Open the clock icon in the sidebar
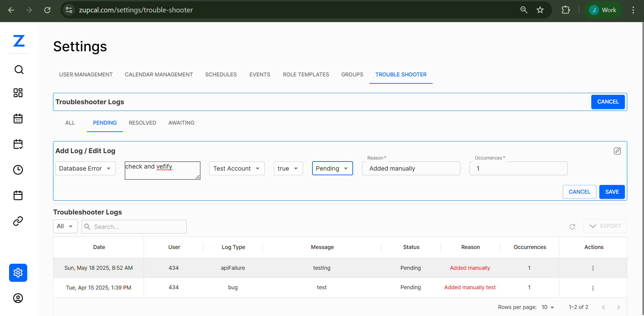Screen dimensions: 644x316 point(18,170)
